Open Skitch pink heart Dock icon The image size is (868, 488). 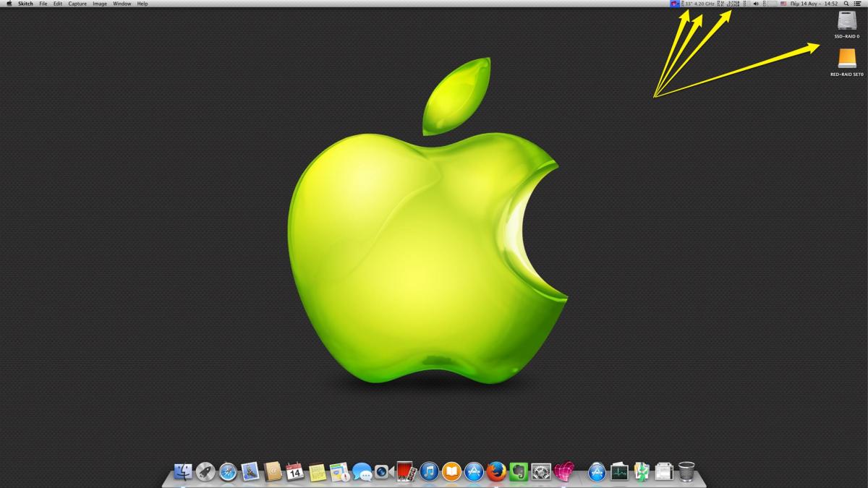(x=563, y=472)
